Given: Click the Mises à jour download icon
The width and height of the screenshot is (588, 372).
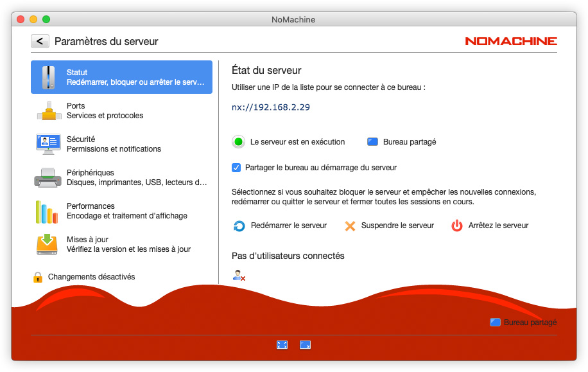Looking at the screenshot, I should (x=48, y=244).
